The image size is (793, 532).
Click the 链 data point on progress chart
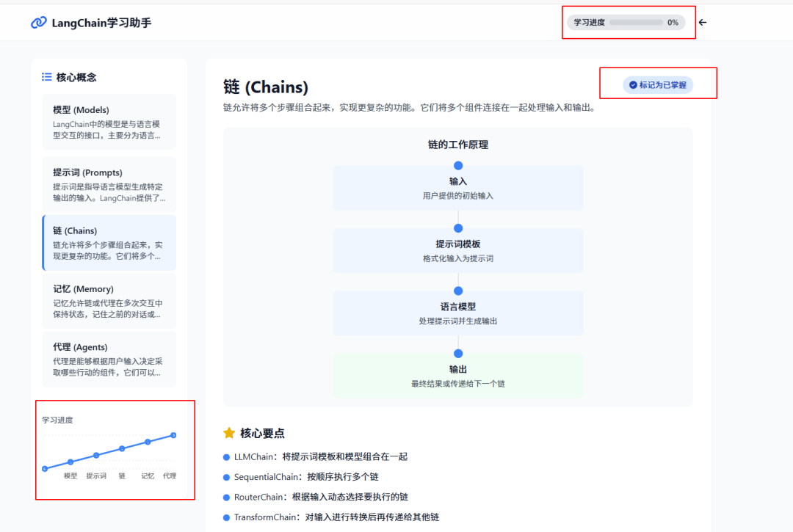point(122,448)
